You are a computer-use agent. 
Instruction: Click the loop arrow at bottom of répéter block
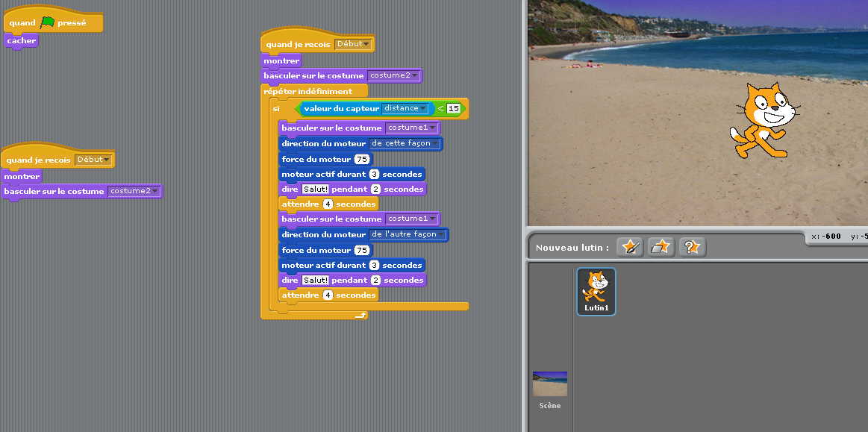pyautogui.click(x=360, y=316)
